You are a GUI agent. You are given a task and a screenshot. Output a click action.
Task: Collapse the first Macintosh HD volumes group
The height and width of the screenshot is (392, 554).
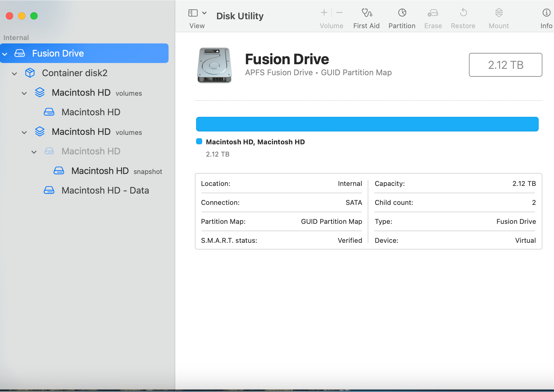(24, 93)
